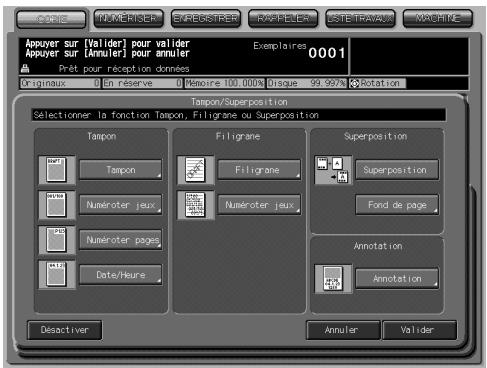Viewport: 487px width, 368px height.
Task: Open the Fond de page button
Action: coord(397,205)
